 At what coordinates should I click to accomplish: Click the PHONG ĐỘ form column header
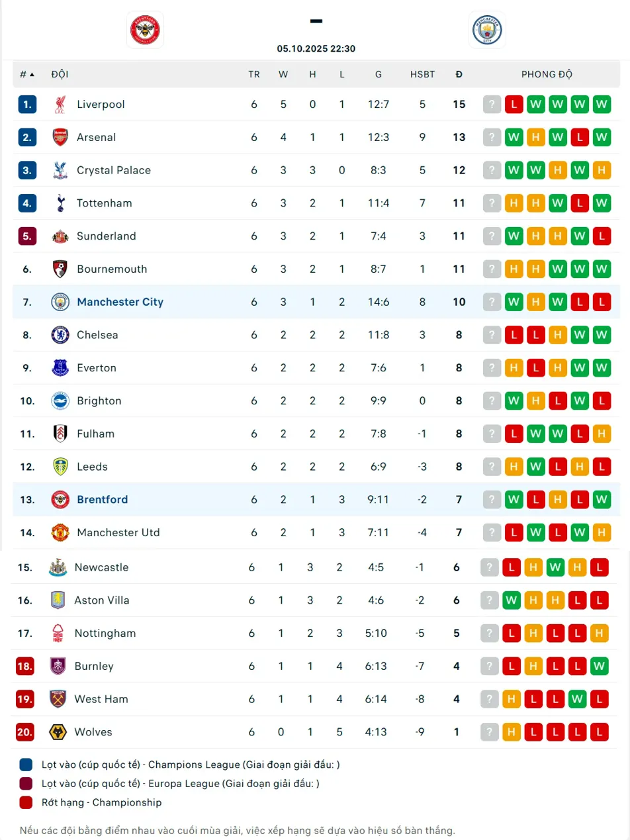[x=547, y=74]
